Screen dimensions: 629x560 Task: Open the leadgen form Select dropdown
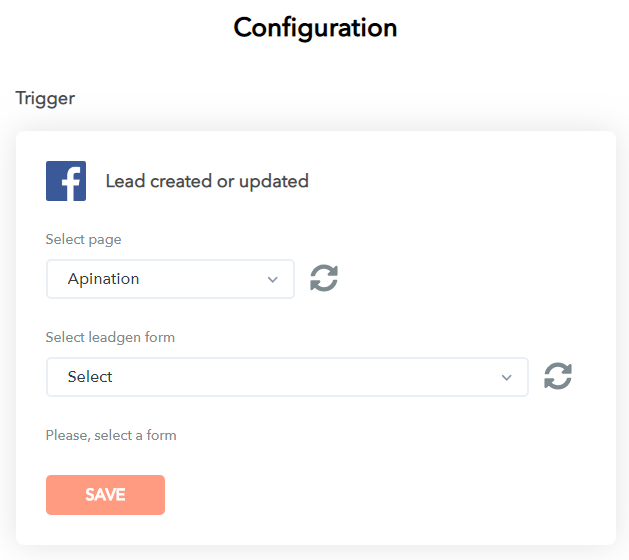(286, 377)
